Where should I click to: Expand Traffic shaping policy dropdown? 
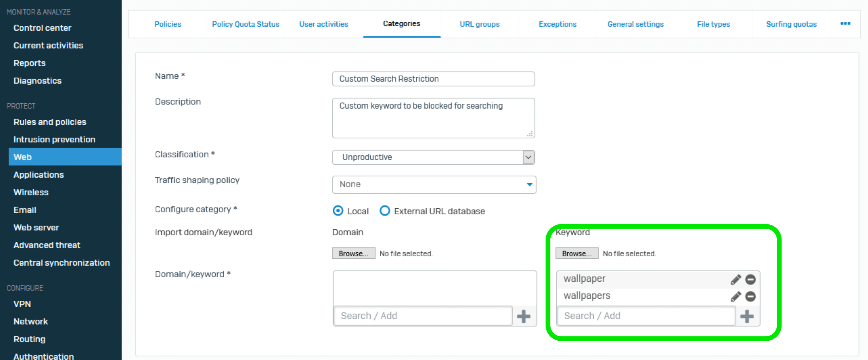(434, 185)
